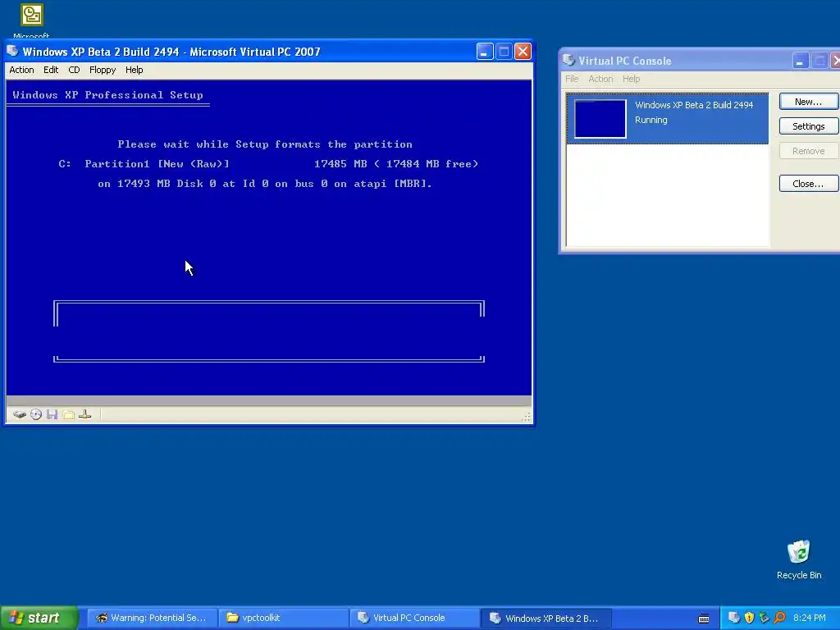The width and height of the screenshot is (840, 630).
Task: Click the New... button in the console
Action: click(808, 102)
